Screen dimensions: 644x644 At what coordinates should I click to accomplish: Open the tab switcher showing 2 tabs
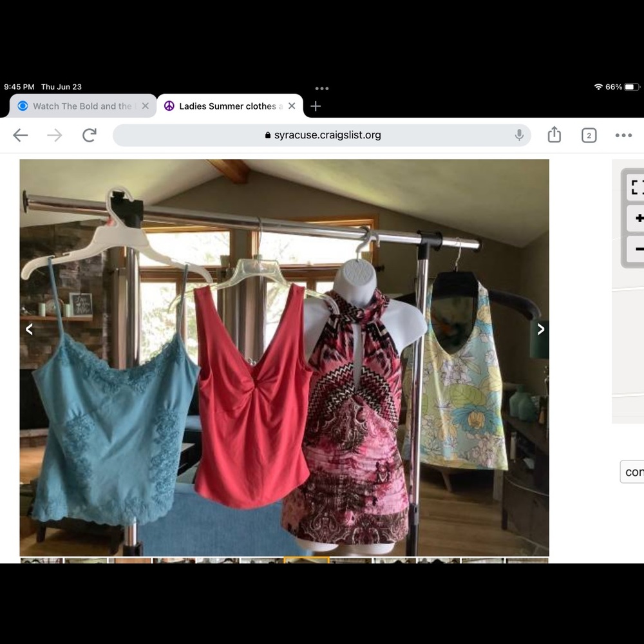click(589, 135)
